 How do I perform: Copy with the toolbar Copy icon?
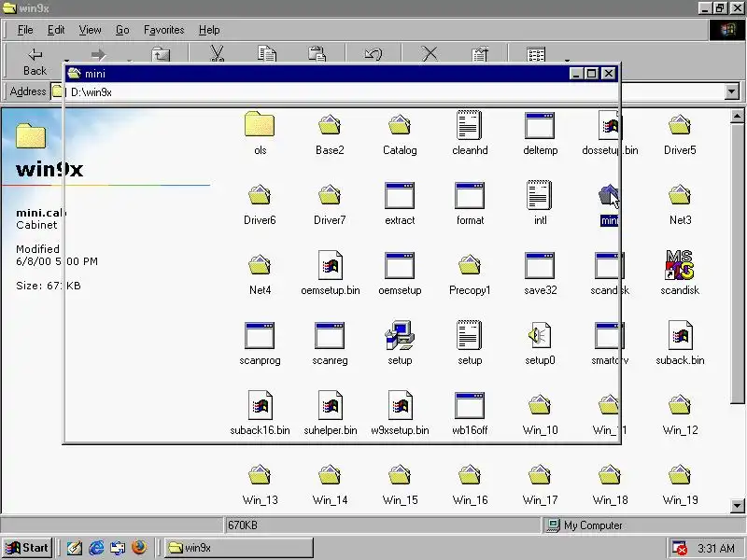[x=267, y=54]
